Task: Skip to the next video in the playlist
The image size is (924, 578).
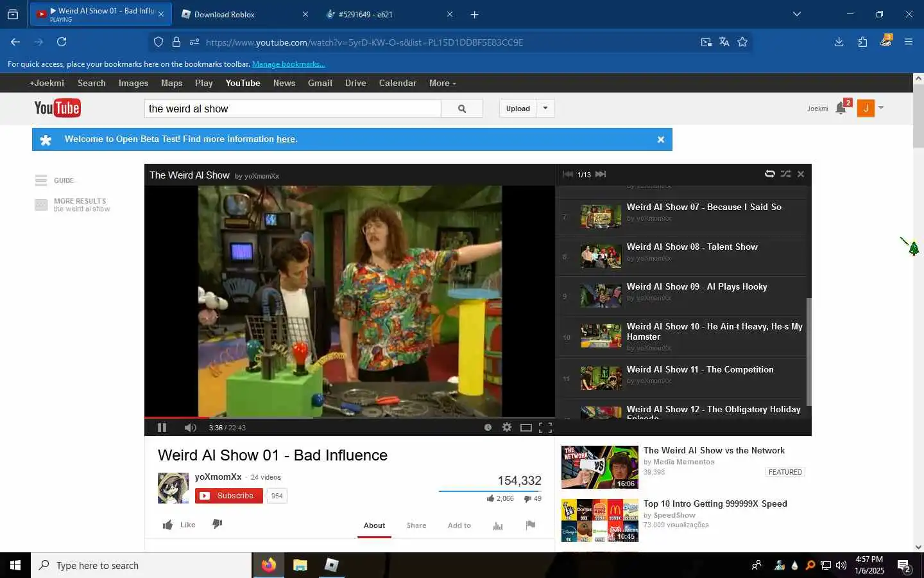Action: click(601, 174)
